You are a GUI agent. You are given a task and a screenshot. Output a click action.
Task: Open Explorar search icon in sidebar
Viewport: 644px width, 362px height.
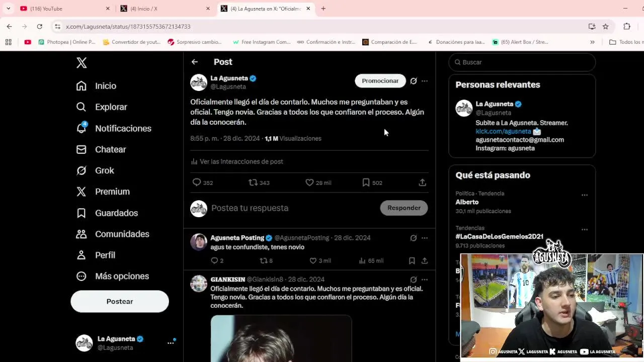pos(81,107)
